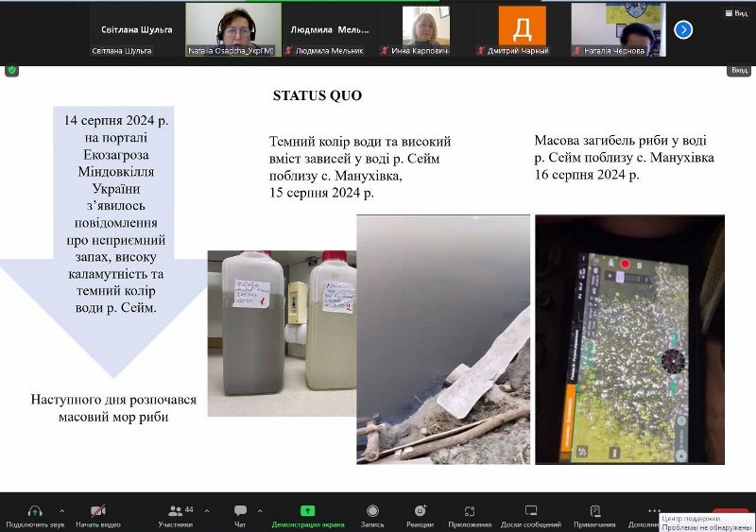This screenshot has width=756, height=532.
Task: Expand the chat options arrow
Action: (x=260, y=510)
